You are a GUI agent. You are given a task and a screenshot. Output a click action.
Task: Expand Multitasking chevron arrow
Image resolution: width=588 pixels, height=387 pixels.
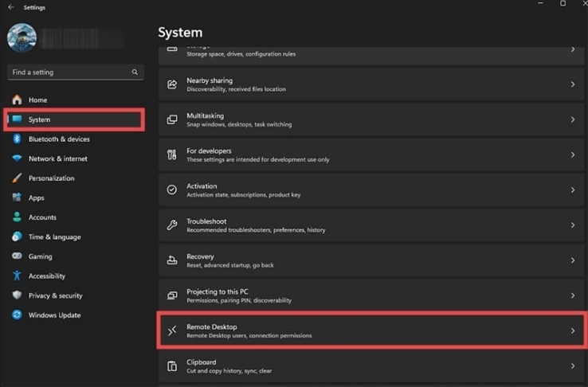point(573,119)
